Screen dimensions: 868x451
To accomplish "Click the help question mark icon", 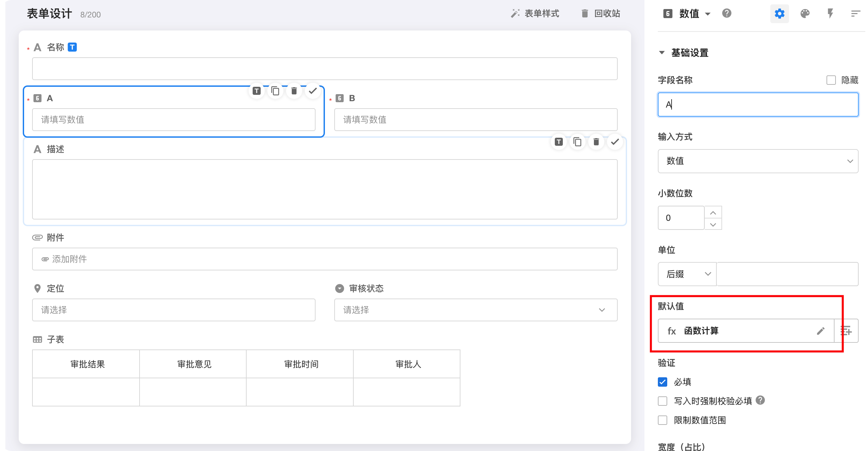I will [727, 13].
